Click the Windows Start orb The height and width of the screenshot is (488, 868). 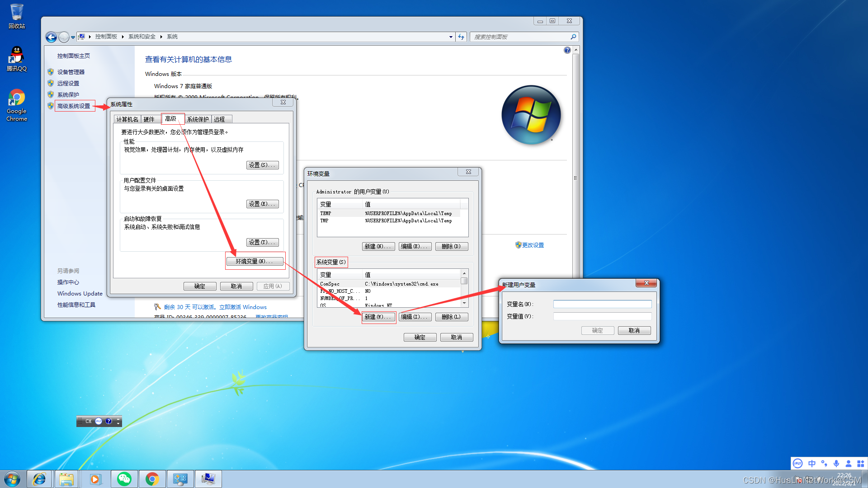[x=12, y=479]
